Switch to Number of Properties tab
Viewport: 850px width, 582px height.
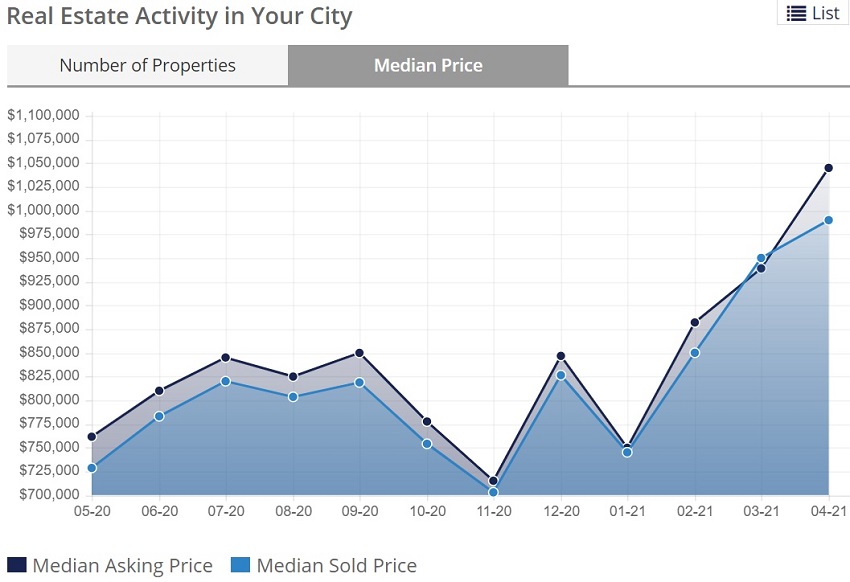pyautogui.click(x=147, y=65)
